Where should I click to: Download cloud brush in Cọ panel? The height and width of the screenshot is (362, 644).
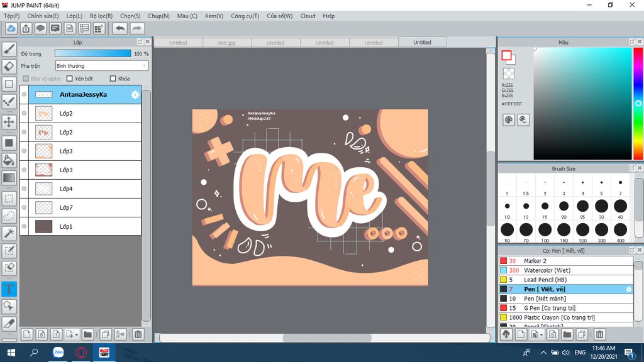point(506,334)
